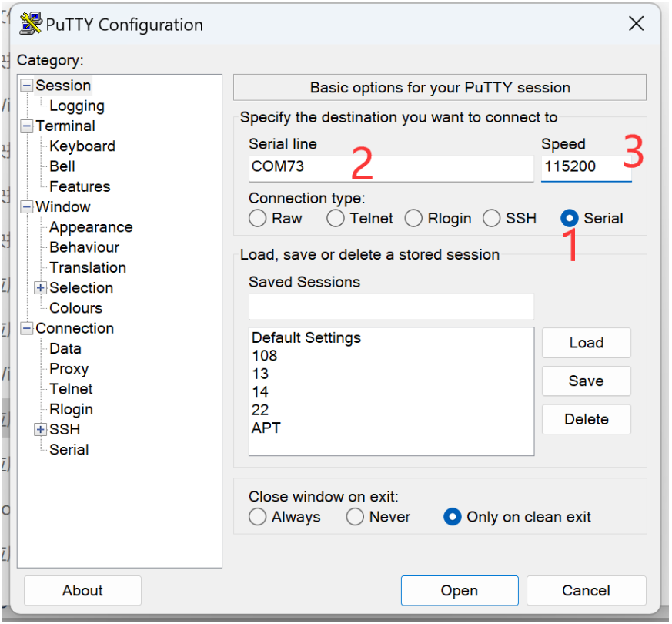Click the PuTTY icon in title bar
The height and width of the screenshot is (624, 672).
pos(31,24)
